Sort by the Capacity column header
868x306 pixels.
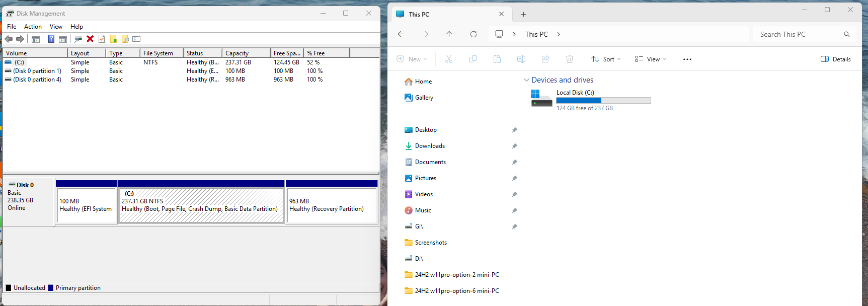(246, 53)
